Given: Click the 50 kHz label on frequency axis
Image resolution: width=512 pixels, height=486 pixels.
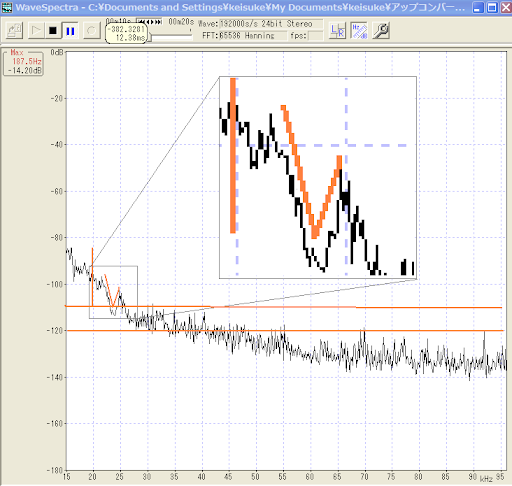Looking at the screenshot, I should 255,477.
